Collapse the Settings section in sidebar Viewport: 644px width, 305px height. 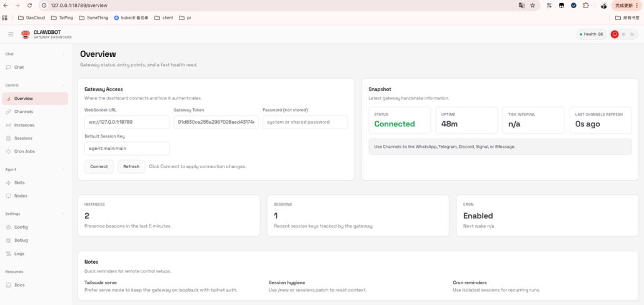pos(63,214)
